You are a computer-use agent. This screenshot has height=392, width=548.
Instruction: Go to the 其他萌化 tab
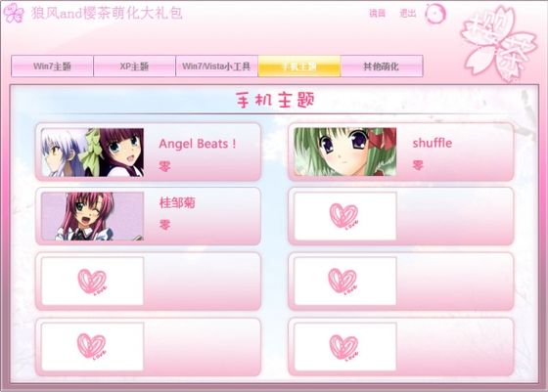click(382, 65)
